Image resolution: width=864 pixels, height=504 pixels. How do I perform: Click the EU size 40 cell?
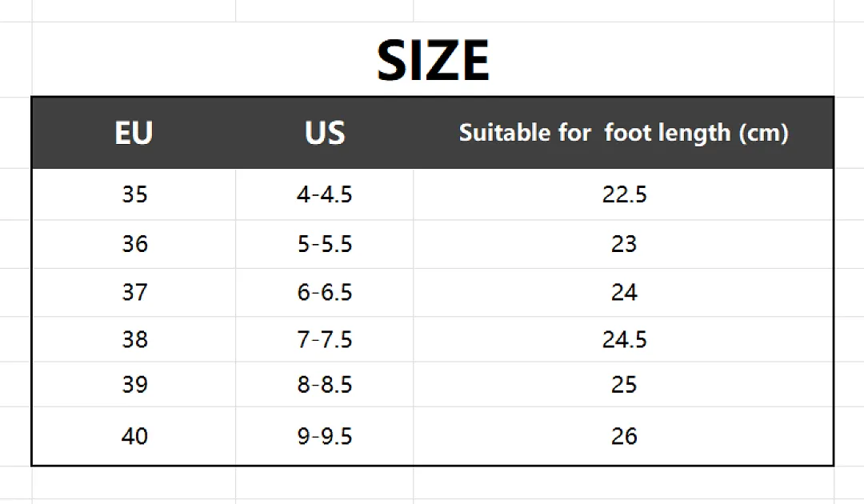coord(134,436)
